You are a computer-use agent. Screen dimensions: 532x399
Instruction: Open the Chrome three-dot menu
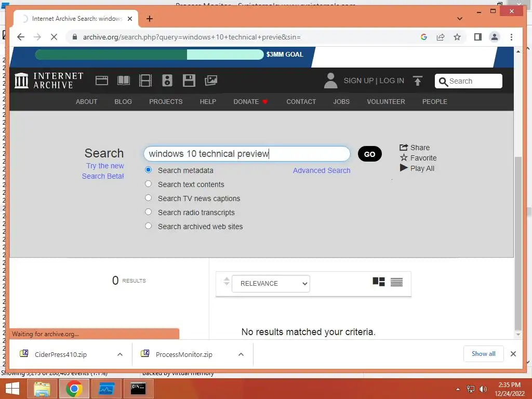tap(511, 37)
